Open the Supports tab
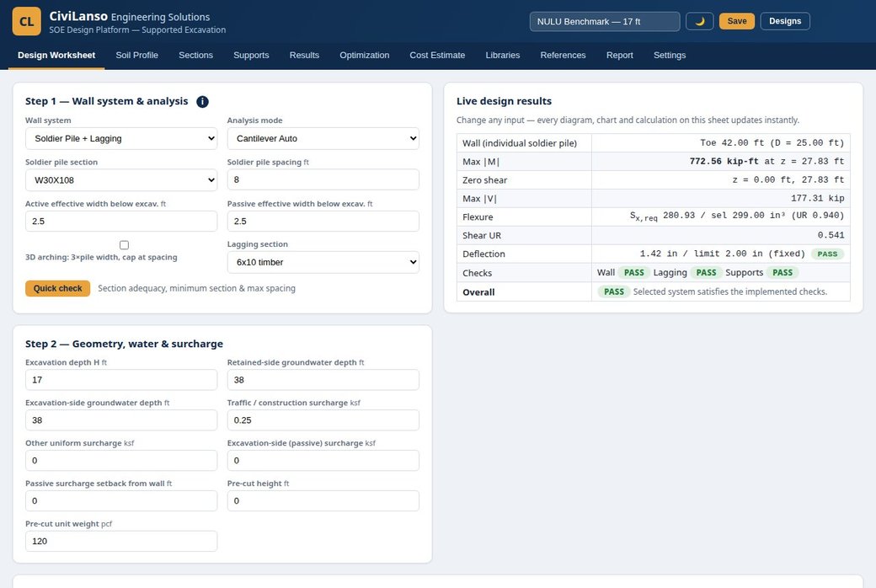The image size is (876, 588). (x=251, y=56)
